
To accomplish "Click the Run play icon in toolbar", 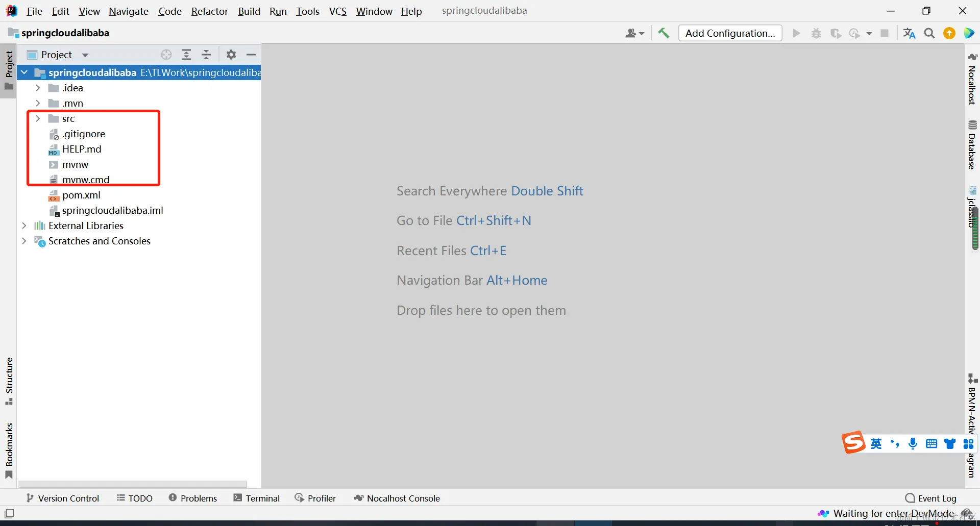I will click(796, 33).
